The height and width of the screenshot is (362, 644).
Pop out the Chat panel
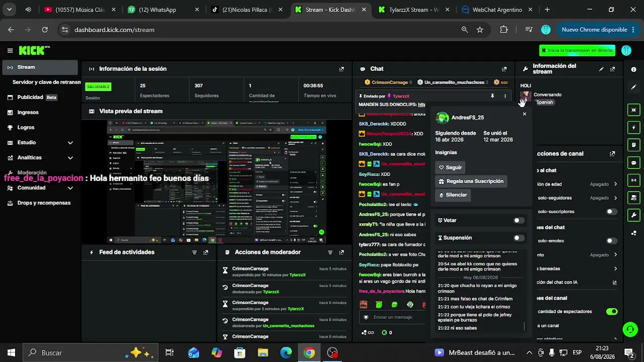(x=504, y=69)
